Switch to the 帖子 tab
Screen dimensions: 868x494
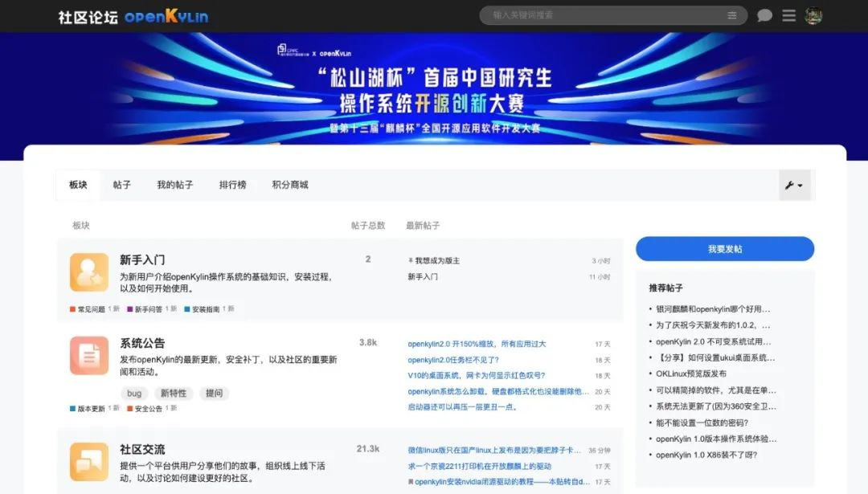point(122,185)
